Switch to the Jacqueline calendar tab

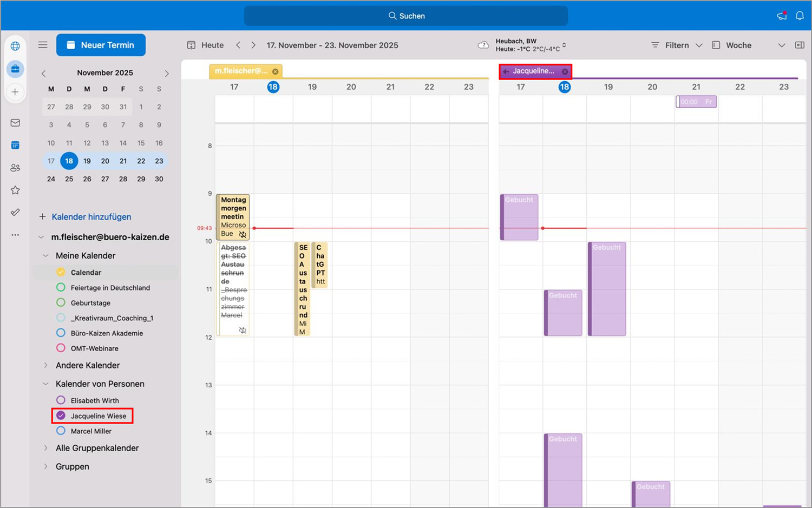pos(533,71)
